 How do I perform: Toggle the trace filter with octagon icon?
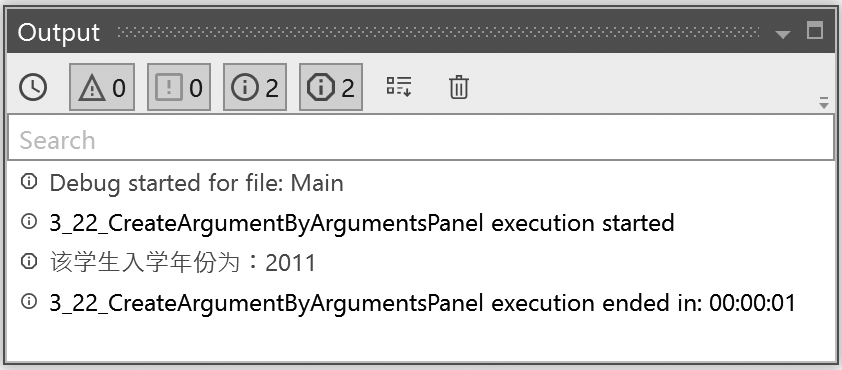pyautogui.click(x=331, y=87)
